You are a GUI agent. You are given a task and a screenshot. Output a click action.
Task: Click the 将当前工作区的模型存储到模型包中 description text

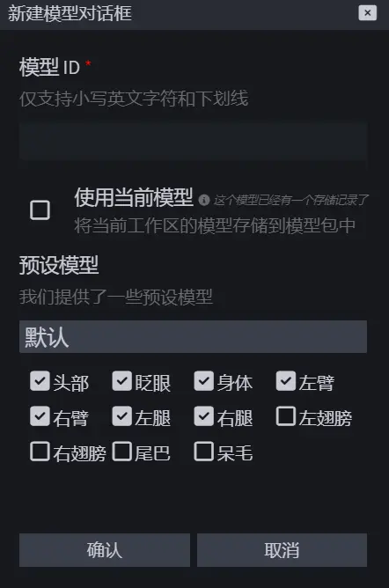[215, 225]
